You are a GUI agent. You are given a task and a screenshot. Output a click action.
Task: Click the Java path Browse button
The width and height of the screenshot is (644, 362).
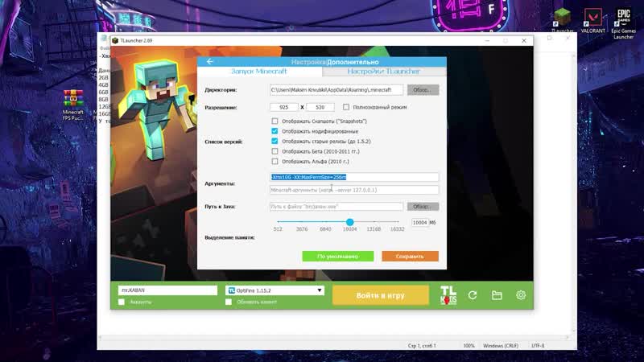423,207
